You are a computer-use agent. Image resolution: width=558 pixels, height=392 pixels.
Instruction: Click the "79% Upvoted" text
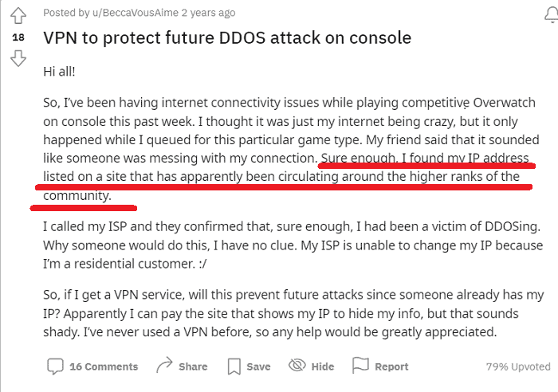point(517,367)
